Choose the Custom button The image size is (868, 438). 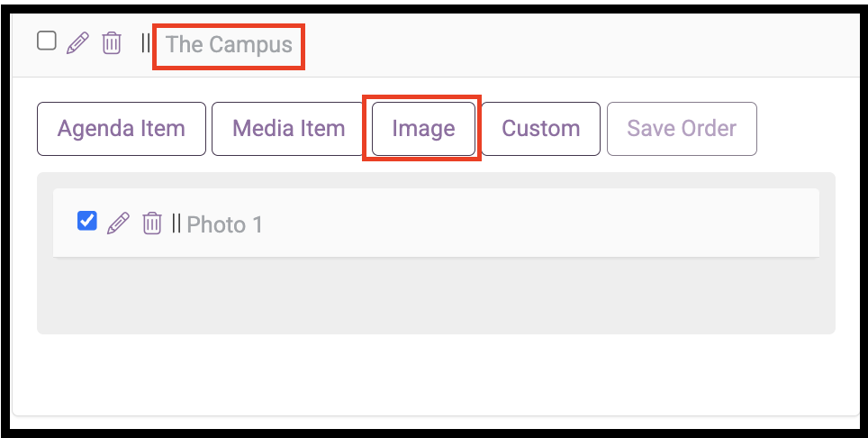541,129
